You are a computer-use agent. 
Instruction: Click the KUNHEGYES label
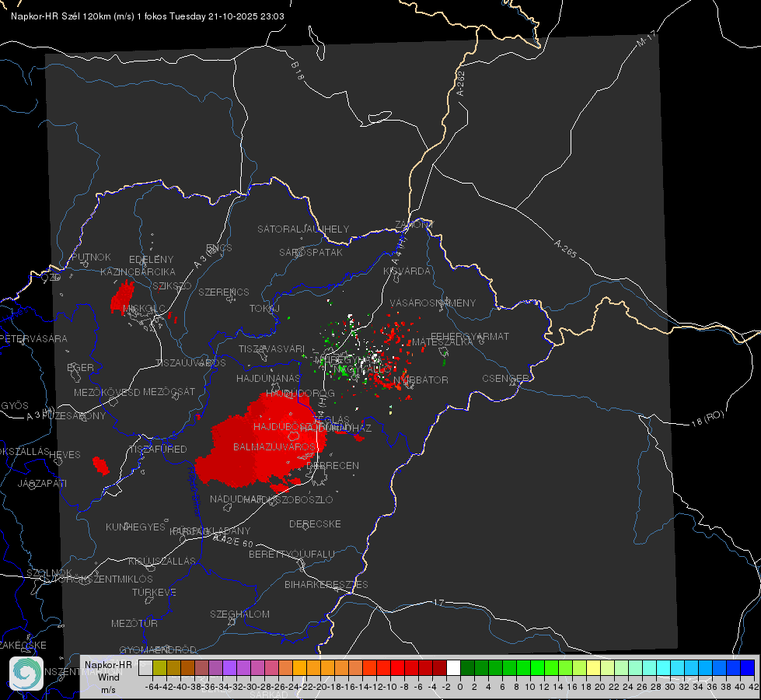click(135, 527)
